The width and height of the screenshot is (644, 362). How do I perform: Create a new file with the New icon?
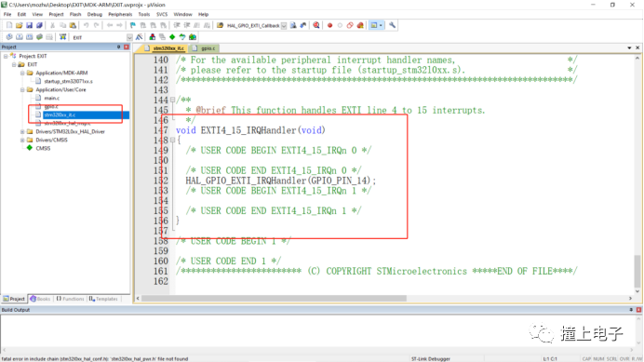pyautogui.click(x=9, y=25)
